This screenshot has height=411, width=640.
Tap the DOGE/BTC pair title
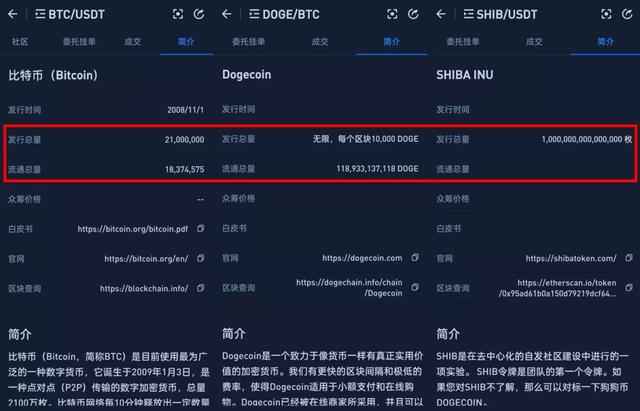pyautogui.click(x=291, y=15)
